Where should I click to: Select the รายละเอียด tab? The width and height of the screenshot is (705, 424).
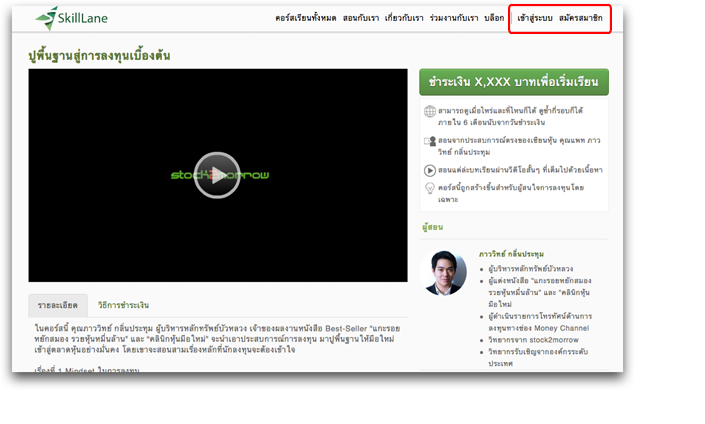point(58,305)
